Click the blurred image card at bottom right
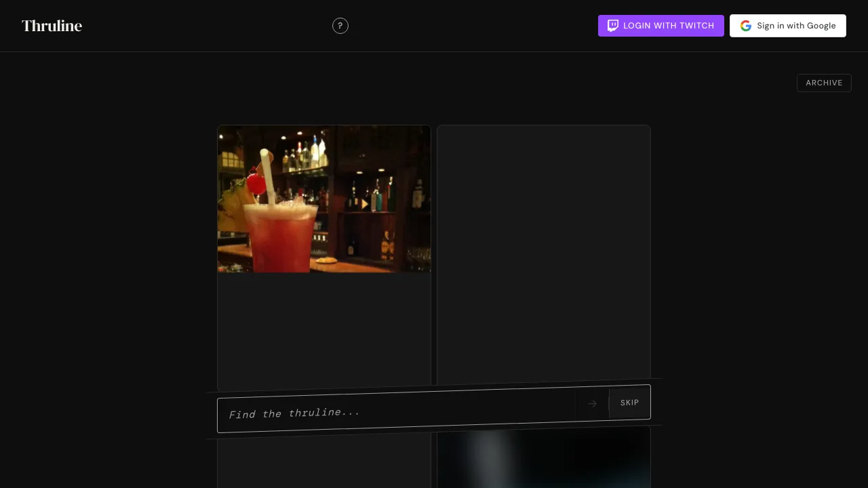The height and width of the screenshot is (488, 868). [544, 457]
